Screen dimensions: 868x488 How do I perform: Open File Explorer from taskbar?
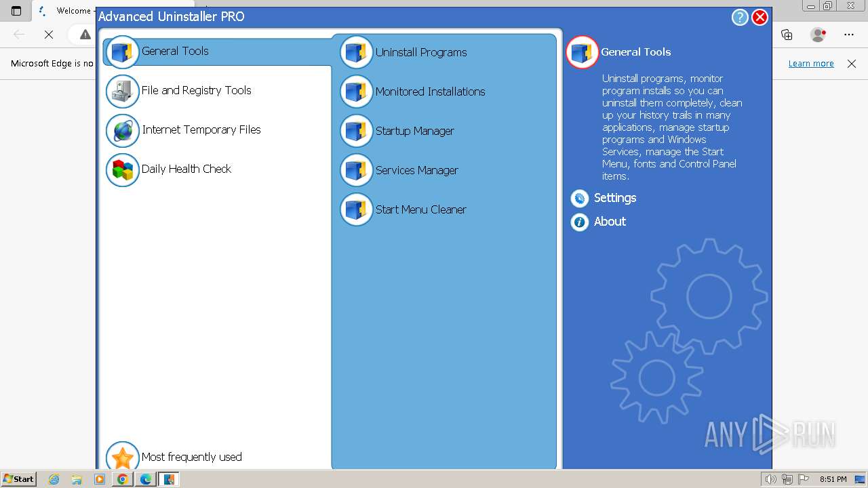click(x=77, y=479)
